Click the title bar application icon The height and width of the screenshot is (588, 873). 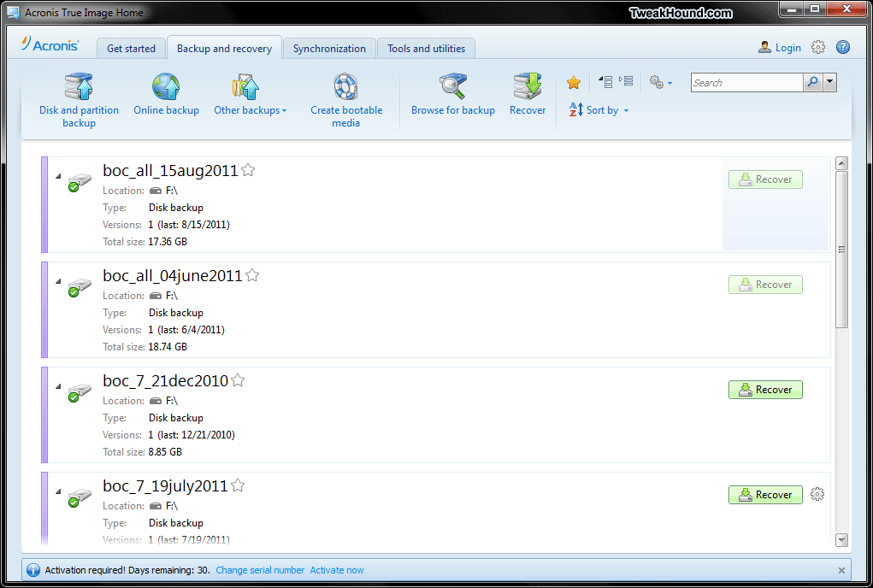point(13,12)
